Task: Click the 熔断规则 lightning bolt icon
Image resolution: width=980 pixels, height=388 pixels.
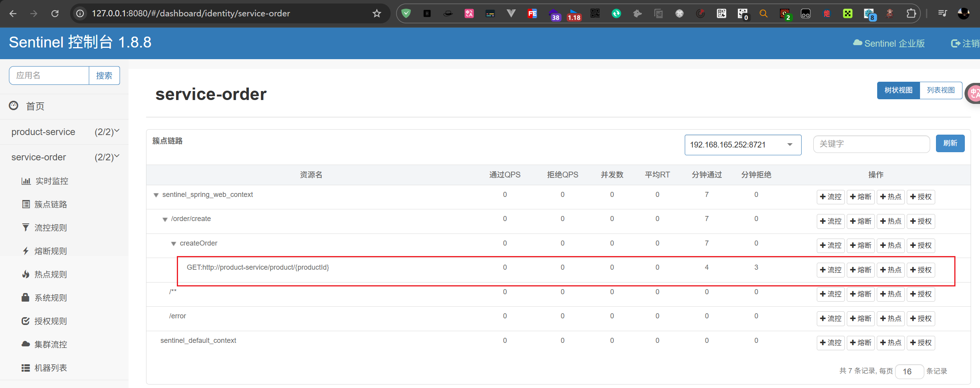Action: pyautogui.click(x=26, y=251)
